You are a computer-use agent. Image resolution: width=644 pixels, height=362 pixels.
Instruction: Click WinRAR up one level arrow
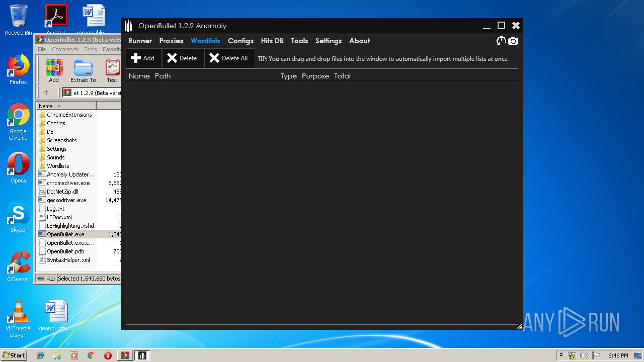46,93
